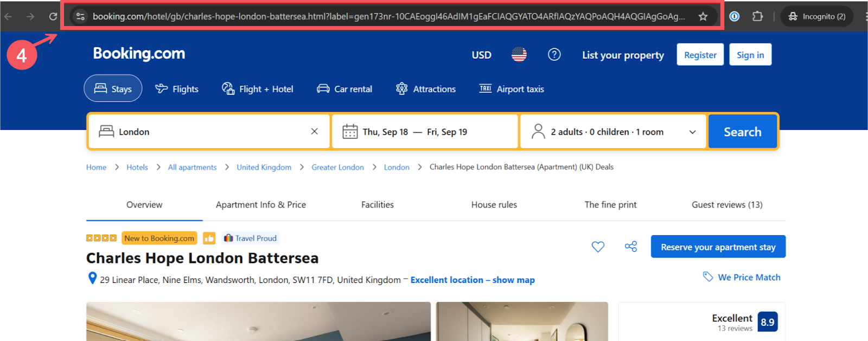Screen dimensions: 868x341
Task: Click Reserve your apartment stay button
Action: (718, 247)
